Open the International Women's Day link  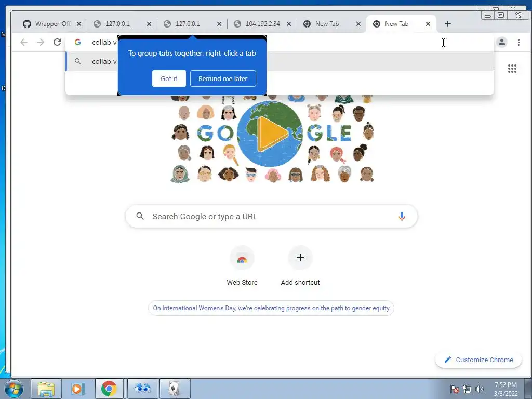tap(271, 308)
